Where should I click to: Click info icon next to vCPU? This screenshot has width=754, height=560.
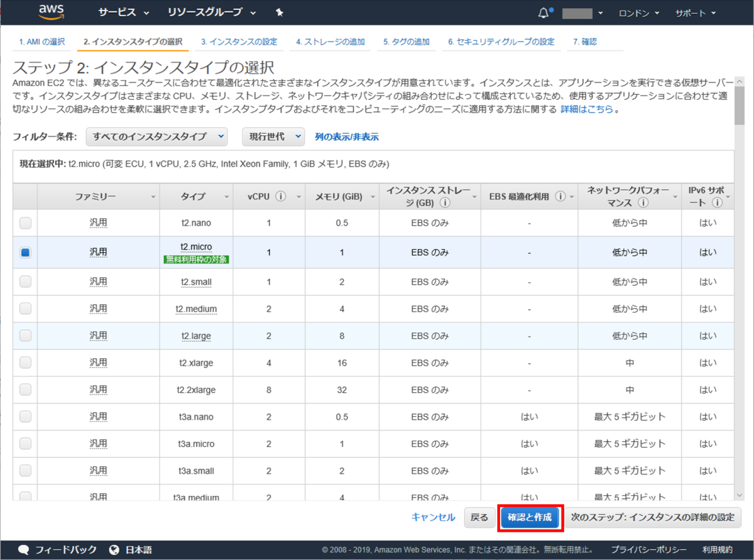280,197
